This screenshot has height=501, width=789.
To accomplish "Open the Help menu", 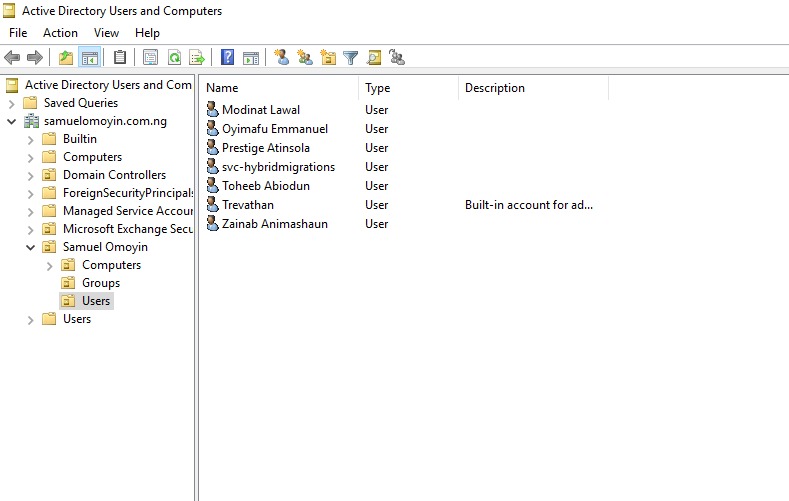I will point(147,33).
